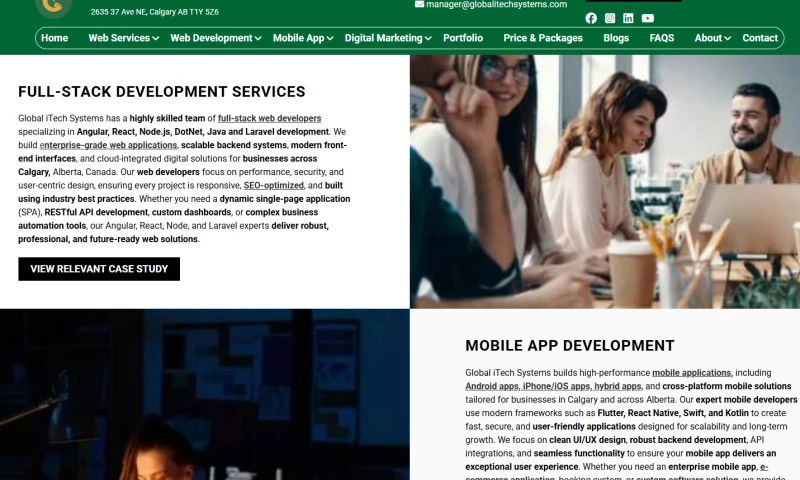Viewport: 800px width, 480px height.
Task: Click the envelope email icon
Action: [x=419, y=4]
